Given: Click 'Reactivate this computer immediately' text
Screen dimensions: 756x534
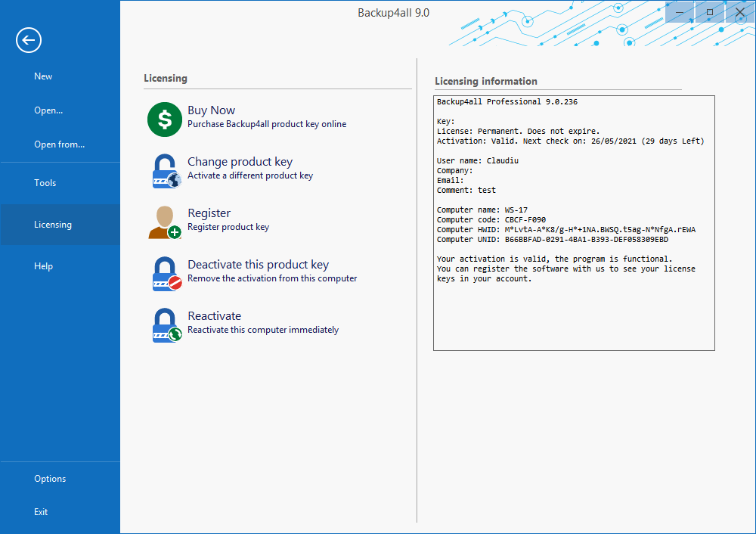Looking at the screenshot, I should 263,330.
